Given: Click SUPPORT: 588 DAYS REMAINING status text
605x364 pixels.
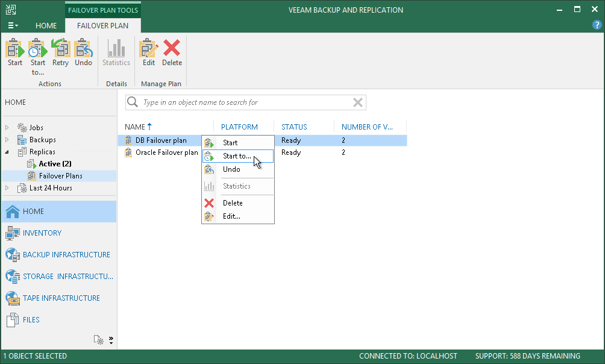Looking at the screenshot, I should (x=527, y=356).
